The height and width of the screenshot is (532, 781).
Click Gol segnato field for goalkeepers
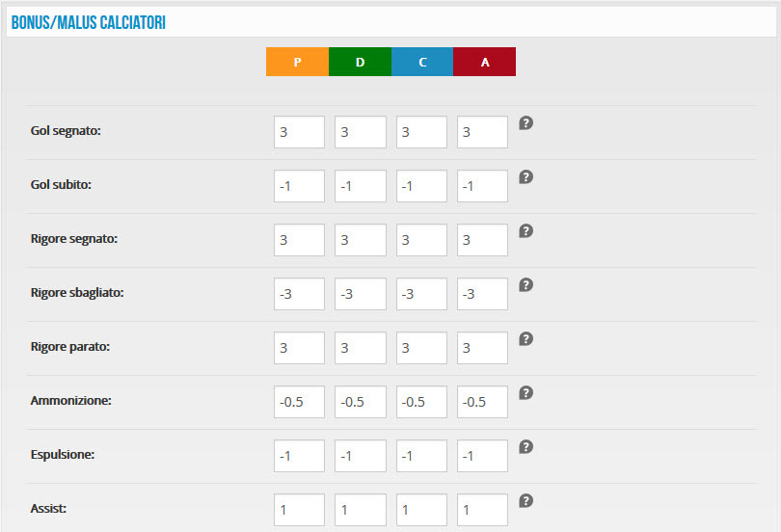point(299,132)
